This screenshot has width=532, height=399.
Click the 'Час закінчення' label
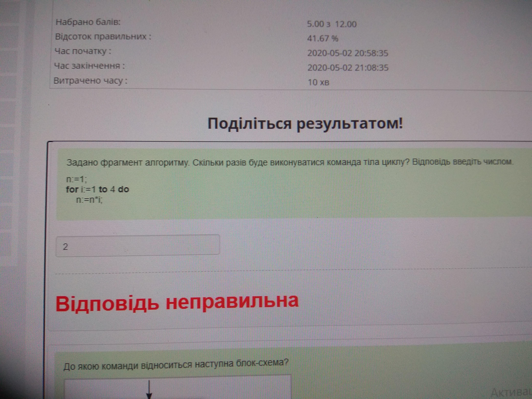[x=89, y=66]
